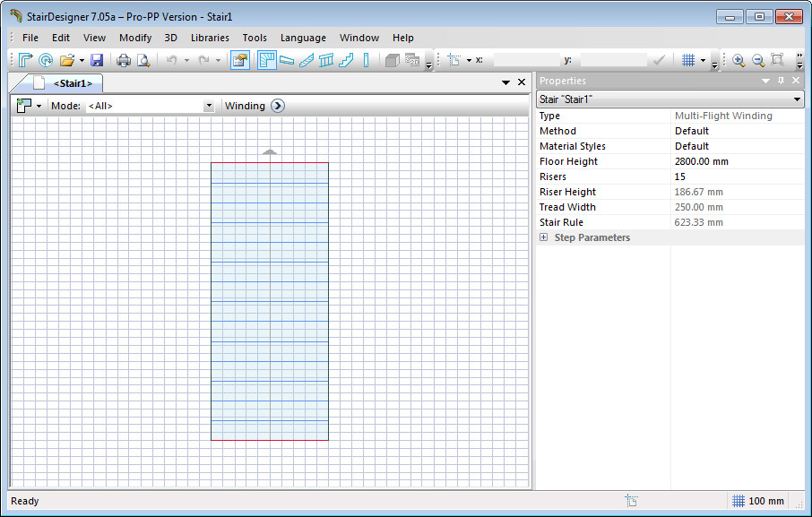Open a file with the folder icon
Image resolution: width=812 pixels, height=517 pixels.
pyautogui.click(x=67, y=60)
